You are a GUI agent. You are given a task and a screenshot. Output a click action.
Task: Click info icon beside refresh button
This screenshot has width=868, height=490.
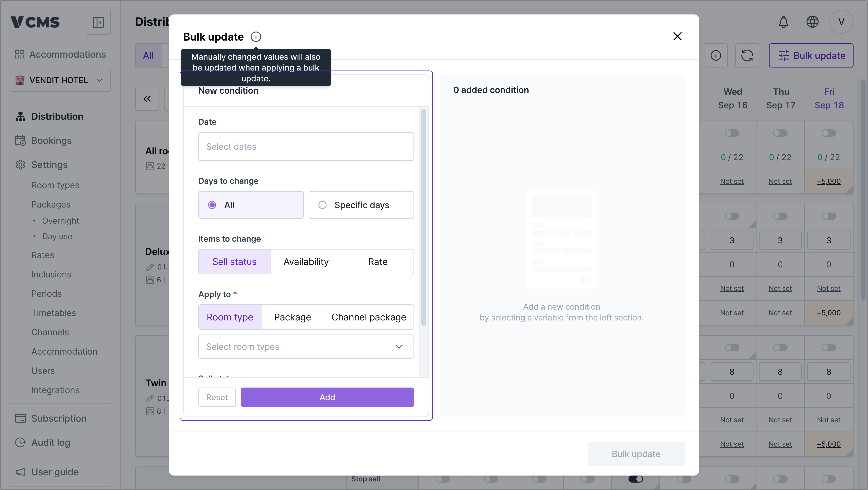[x=716, y=56]
